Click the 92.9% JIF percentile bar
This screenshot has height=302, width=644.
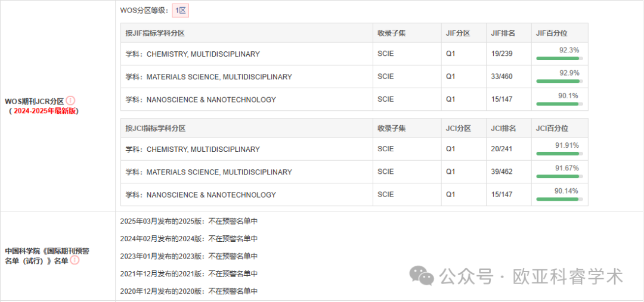pyautogui.click(x=559, y=81)
